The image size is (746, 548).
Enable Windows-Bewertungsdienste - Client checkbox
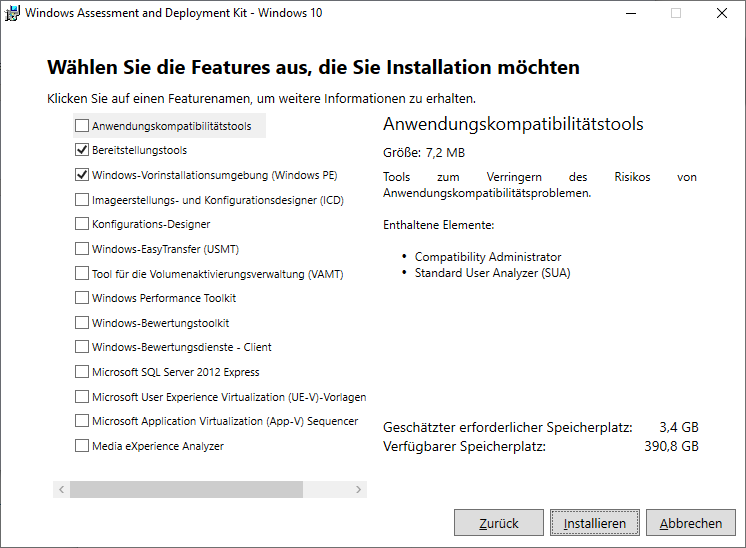tap(82, 347)
